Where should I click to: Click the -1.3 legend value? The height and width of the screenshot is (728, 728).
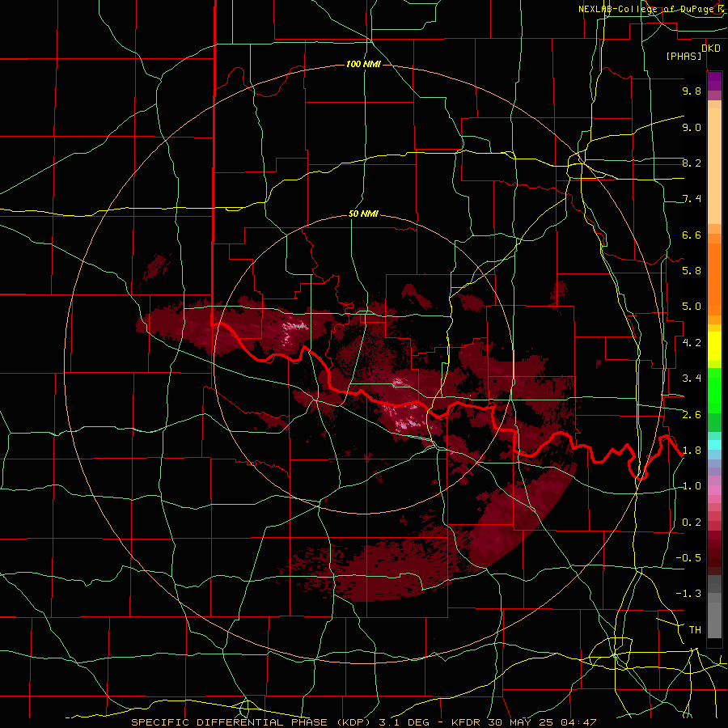pos(688,594)
